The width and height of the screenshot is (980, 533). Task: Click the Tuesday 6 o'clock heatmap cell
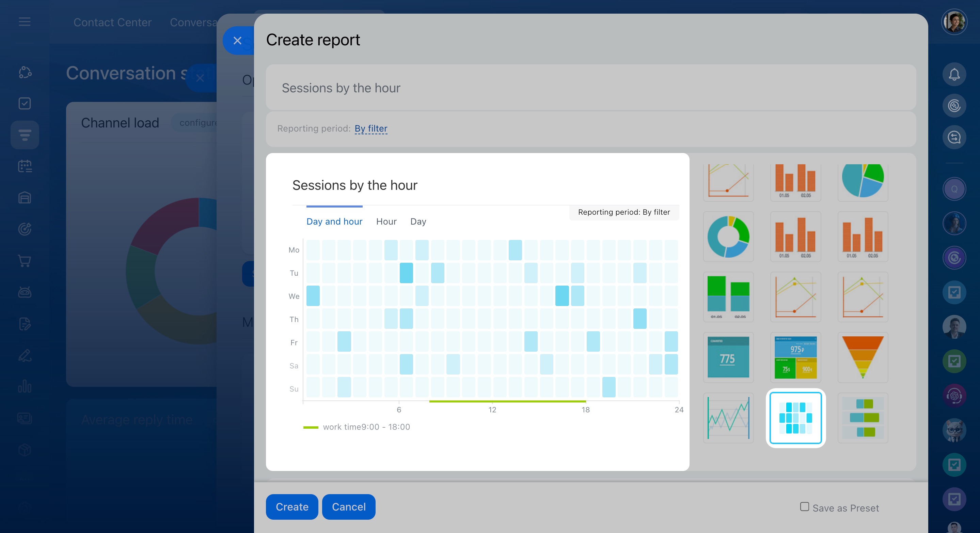coord(406,273)
